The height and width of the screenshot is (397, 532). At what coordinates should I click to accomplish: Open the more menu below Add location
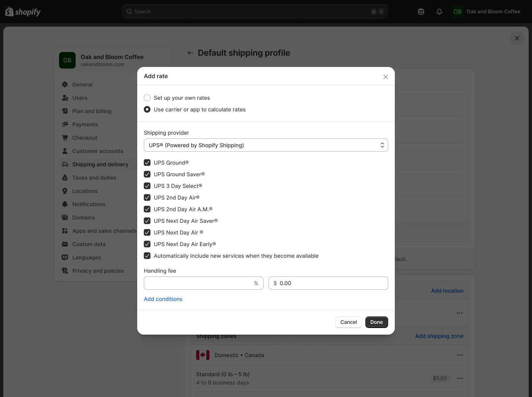coord(460,313)
